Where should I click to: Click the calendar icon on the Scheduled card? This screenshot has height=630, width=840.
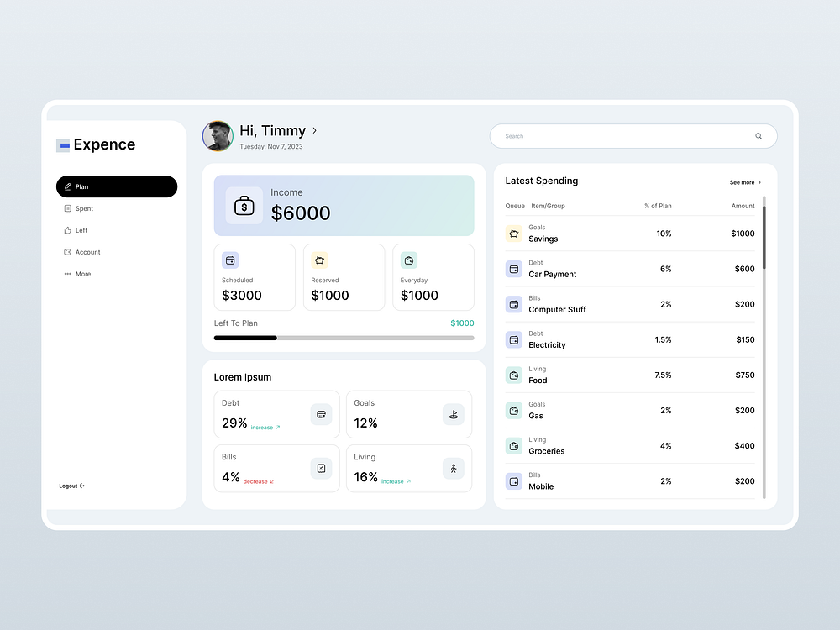230,260
